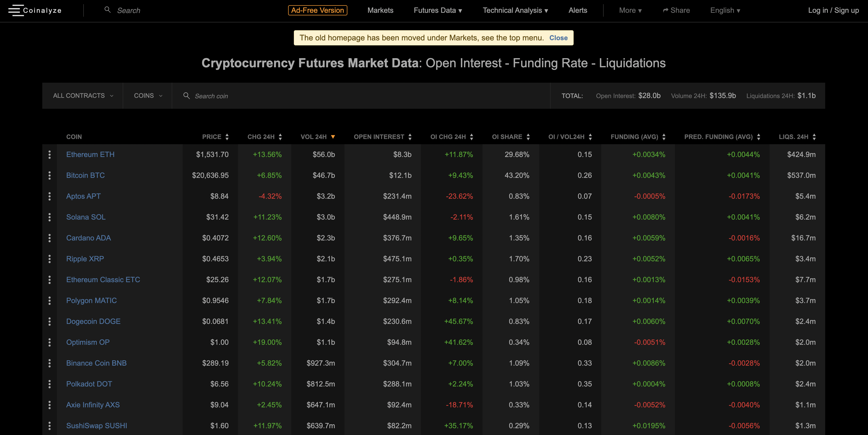Open the Bitcoin BTC coin link

(85, 176)
